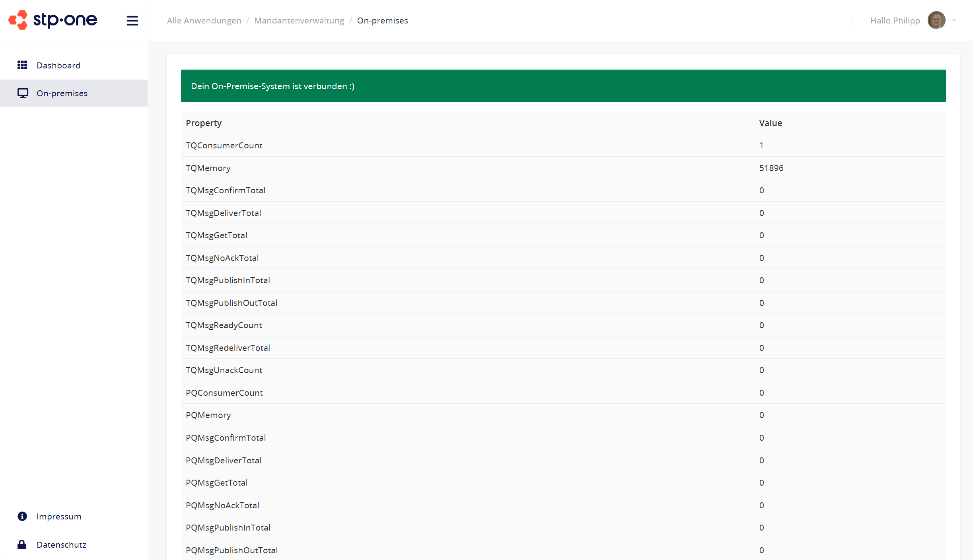Select the TQMsgGetTotal row label
Screen dimensions: 973x560
click(x=216, y=235)
